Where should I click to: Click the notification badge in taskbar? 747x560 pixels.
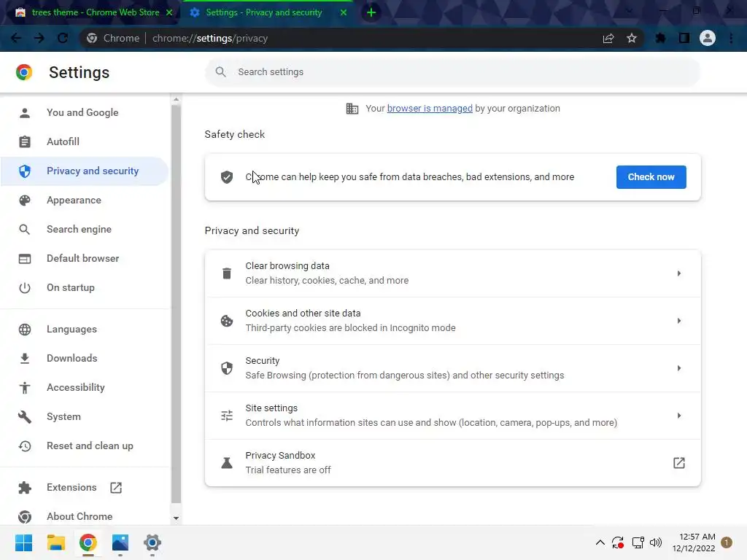coord(727,542)
